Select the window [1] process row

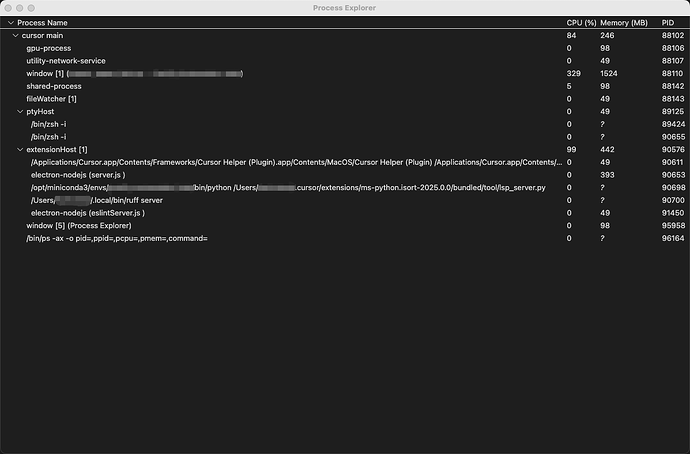[x=345, y=73]
